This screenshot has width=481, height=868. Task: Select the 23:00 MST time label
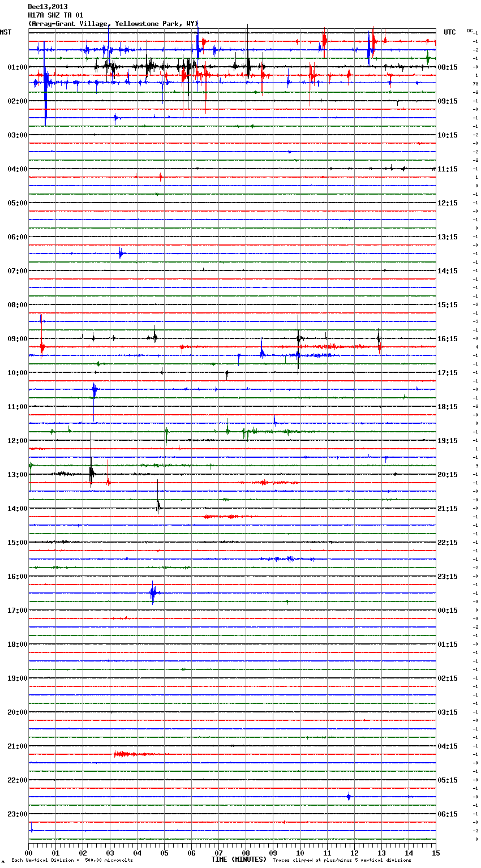[x=18, y=814]
